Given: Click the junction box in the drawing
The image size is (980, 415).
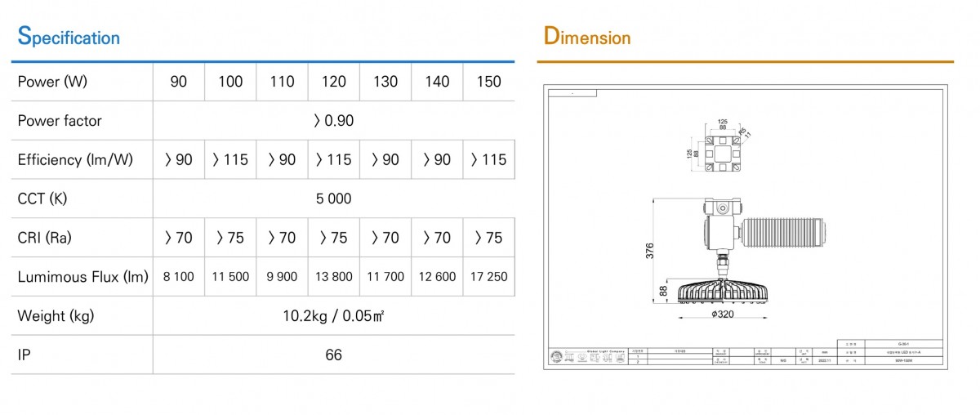Looking at the screenshot, I should [x=722, y=223].
